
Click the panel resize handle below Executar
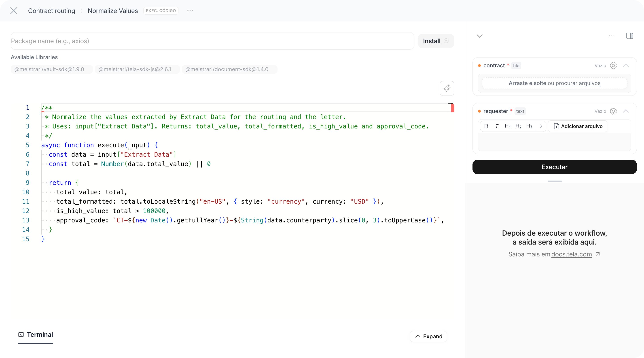click(555, 181)
